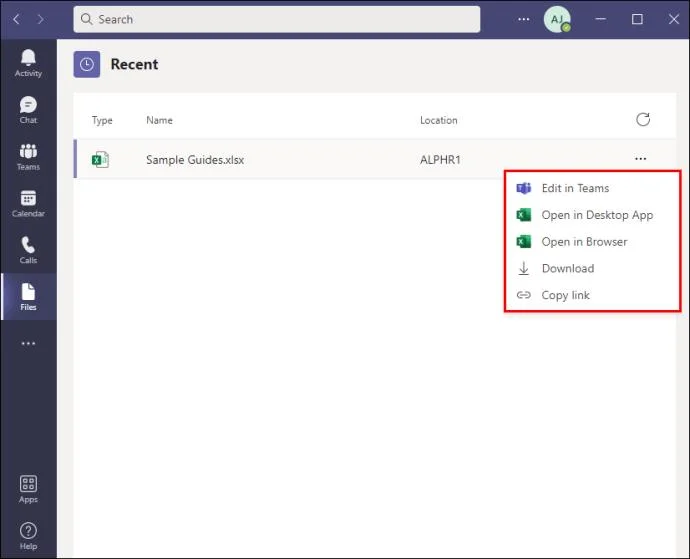Navigate back with the left arrow

[x=16, y=19]
